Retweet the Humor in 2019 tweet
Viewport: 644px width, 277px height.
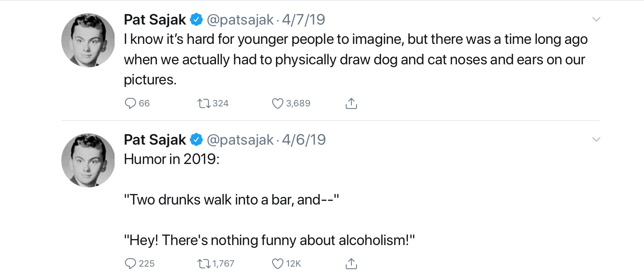coord(204,264)
